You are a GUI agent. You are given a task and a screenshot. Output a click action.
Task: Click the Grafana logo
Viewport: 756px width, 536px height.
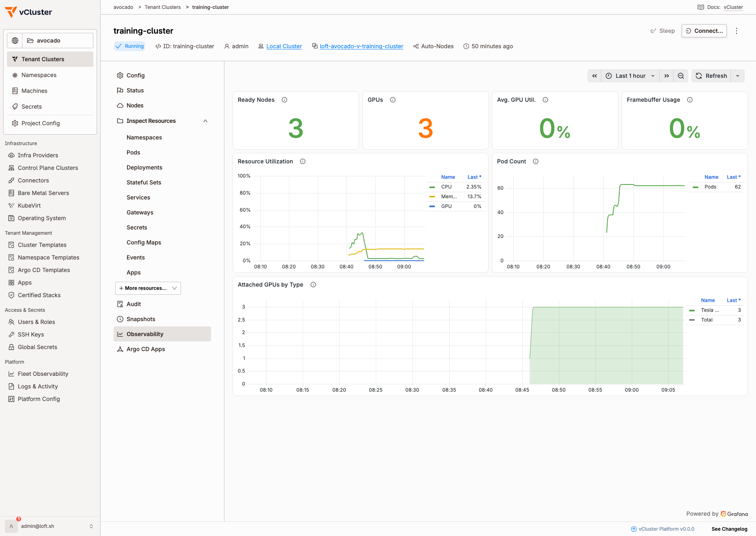coord(734,514)
